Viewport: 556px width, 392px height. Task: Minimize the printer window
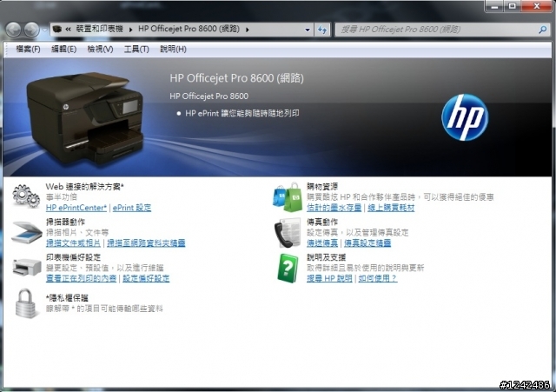point(494,6)
